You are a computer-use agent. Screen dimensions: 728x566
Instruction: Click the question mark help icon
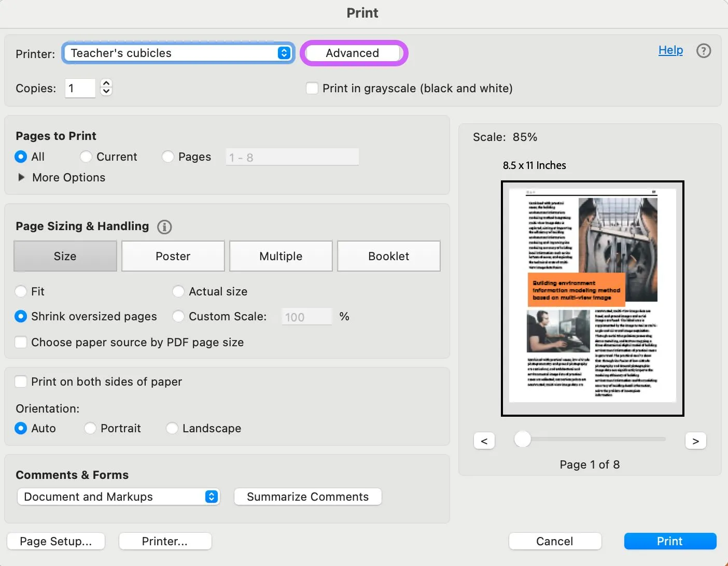704,50
